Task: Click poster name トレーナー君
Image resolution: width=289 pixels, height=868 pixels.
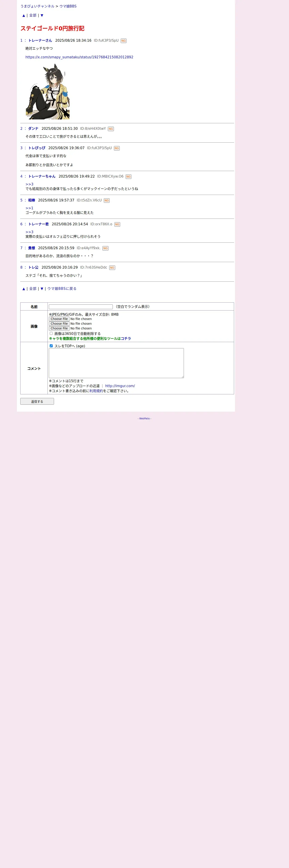Action: (x=38, y=224)
